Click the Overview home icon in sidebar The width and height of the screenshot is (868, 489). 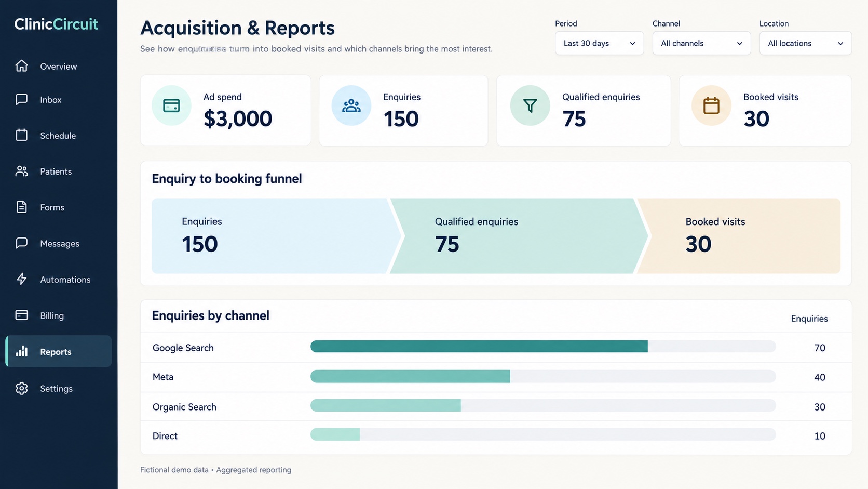click(21, 66)
